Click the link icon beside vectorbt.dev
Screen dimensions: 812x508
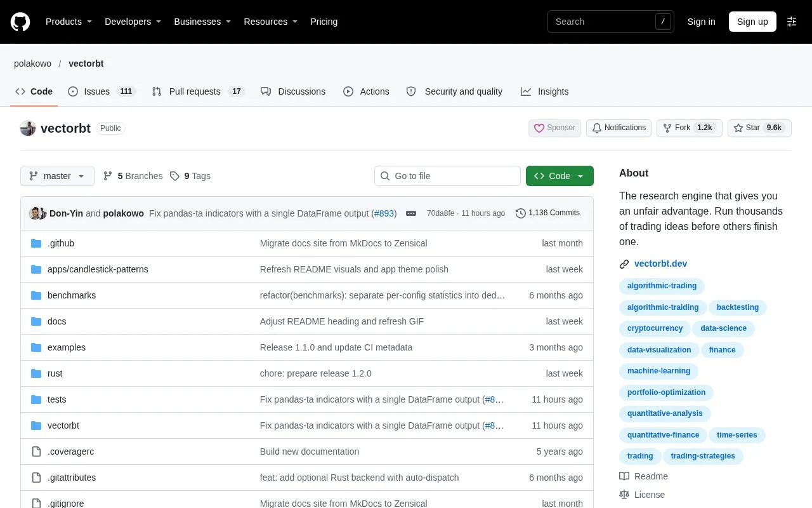(624, 264)
